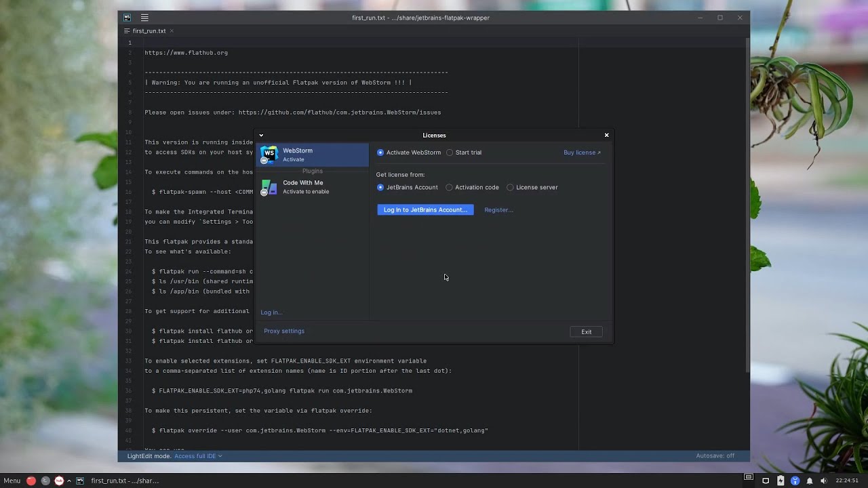Select JetBrains Account license source
Viewport: 868px width, 488px height.
click(x=408, y=187)
